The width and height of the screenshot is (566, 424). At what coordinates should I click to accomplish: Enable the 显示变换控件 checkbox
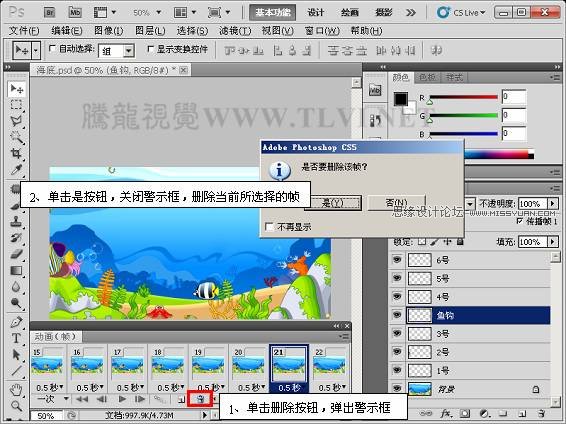click(150, 48)
